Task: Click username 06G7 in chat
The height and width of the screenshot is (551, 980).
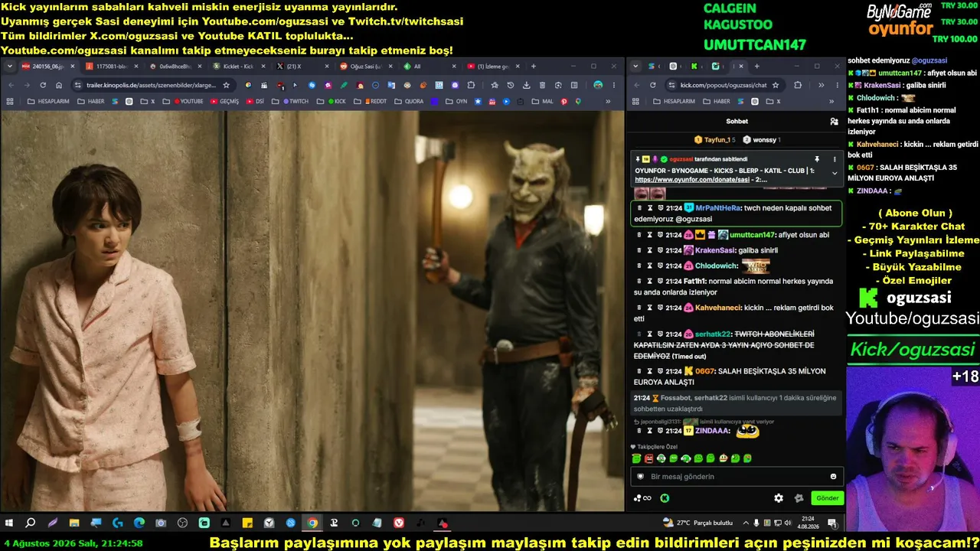Action: click(704, 371)
